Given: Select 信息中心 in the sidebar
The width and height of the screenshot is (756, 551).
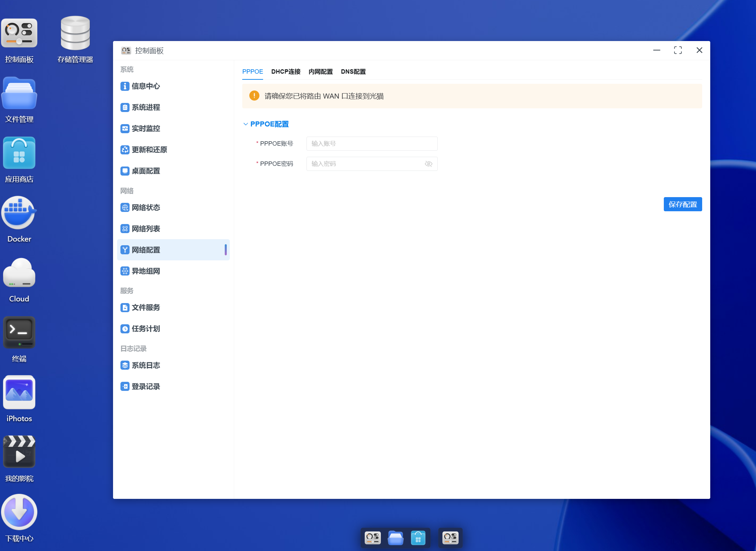Looking at the screenshot, I should [x=173, y=86].
